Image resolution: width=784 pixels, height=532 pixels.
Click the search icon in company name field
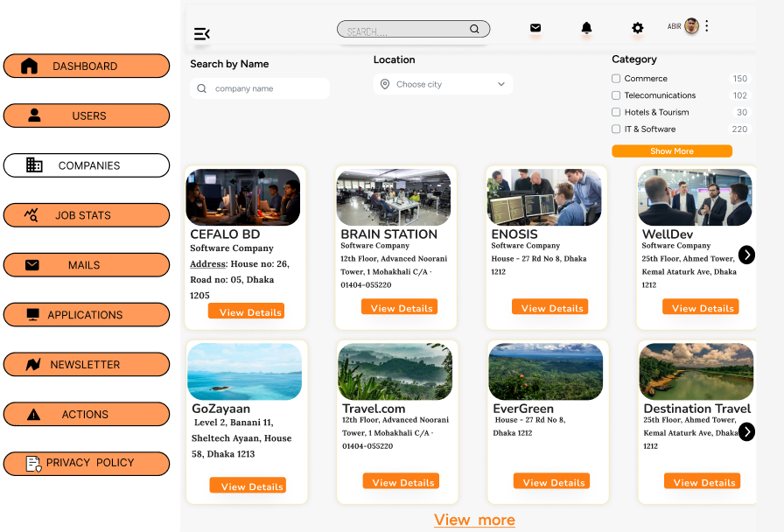(x=202, y=88)
